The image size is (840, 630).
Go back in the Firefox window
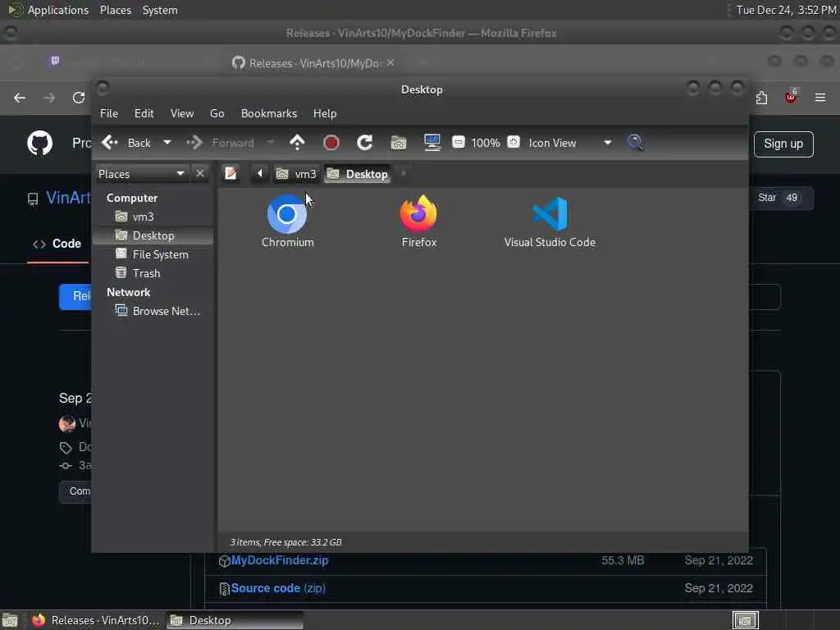point(20,98)
